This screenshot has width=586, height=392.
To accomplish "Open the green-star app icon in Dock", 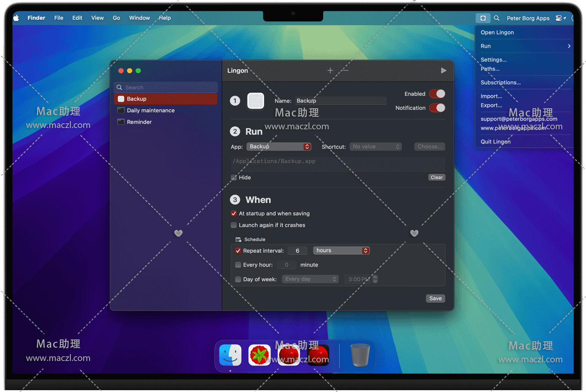I will (259, 355).
